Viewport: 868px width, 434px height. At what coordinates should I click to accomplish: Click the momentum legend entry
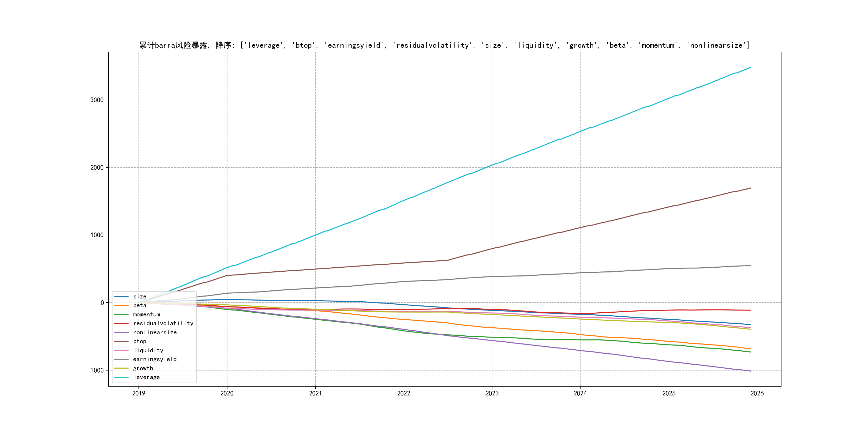[x=146, y=314]
